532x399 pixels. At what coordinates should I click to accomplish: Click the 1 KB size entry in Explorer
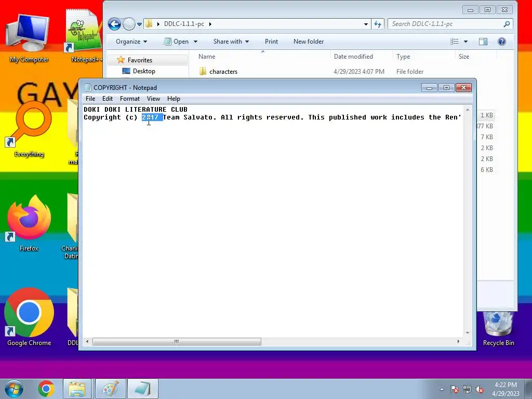point(486,115)
